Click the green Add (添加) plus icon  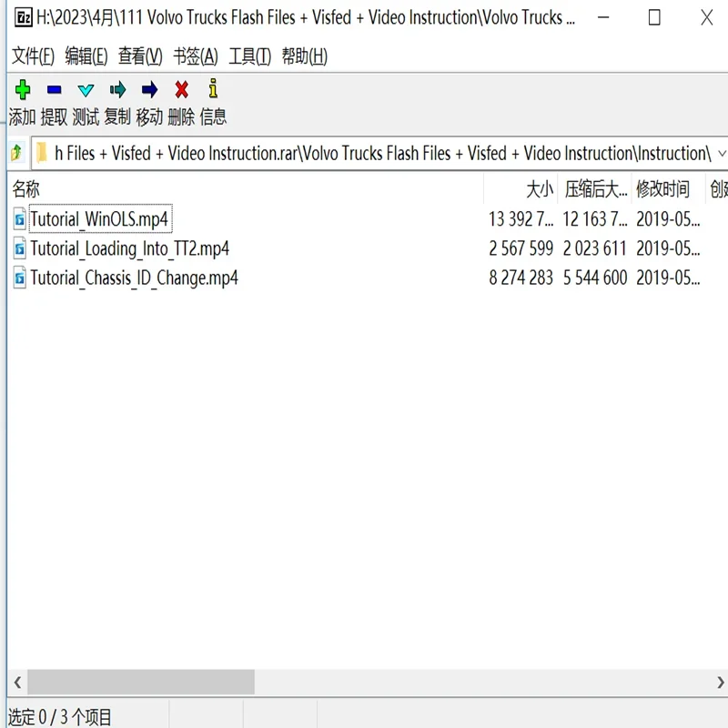tap(22, 89)
